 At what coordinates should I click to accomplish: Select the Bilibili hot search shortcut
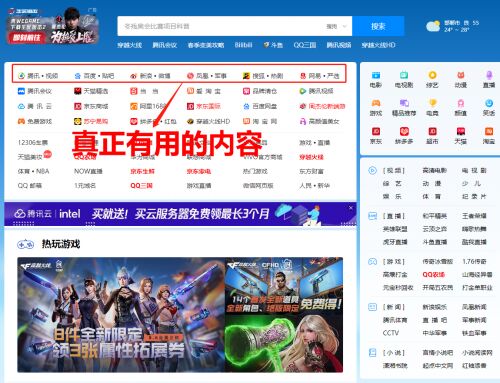243,45
